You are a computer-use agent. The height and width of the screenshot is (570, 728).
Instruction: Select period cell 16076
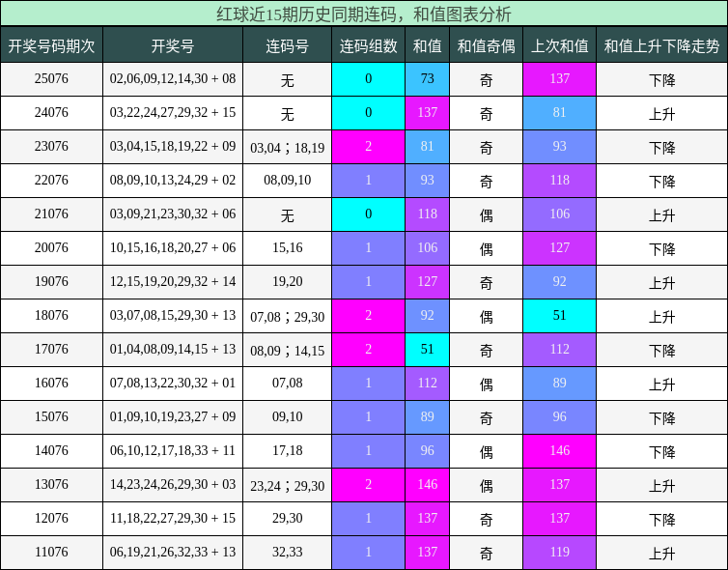click(51, 384)
